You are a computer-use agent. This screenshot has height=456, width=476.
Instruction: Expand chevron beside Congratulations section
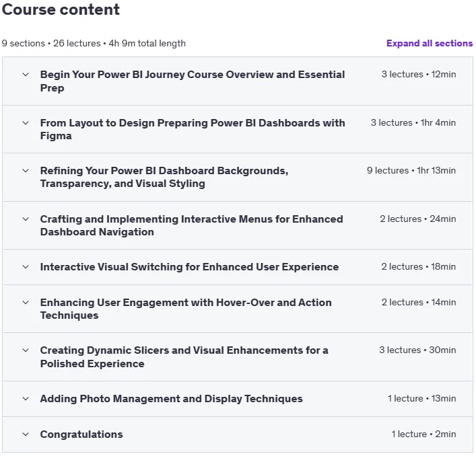pyautogui.click(x=26, y=434)
